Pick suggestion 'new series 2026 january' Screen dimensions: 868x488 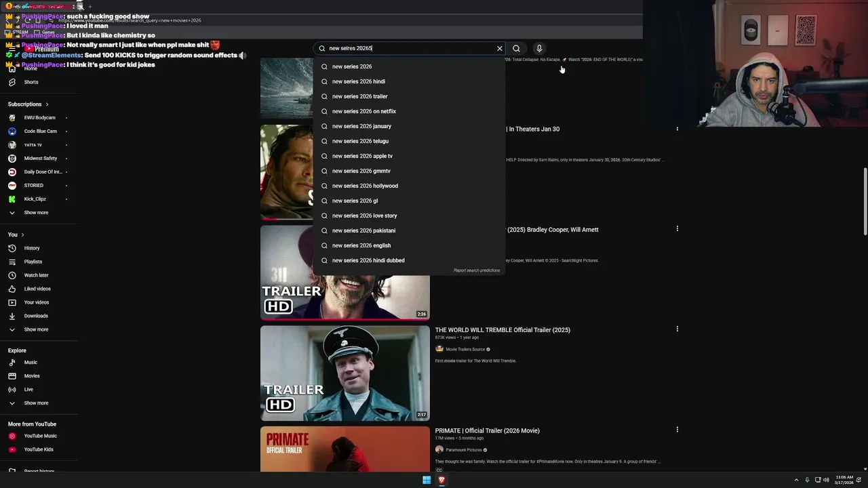[410, 126]
